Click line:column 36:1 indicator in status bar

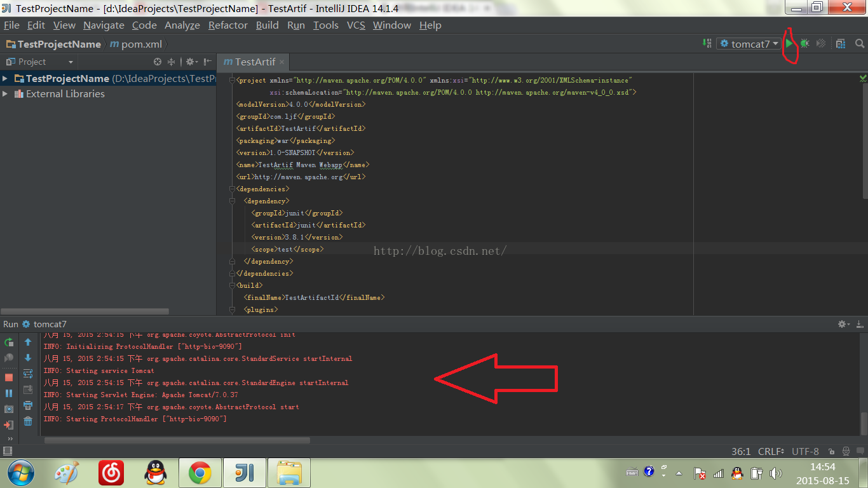point(741,451)
